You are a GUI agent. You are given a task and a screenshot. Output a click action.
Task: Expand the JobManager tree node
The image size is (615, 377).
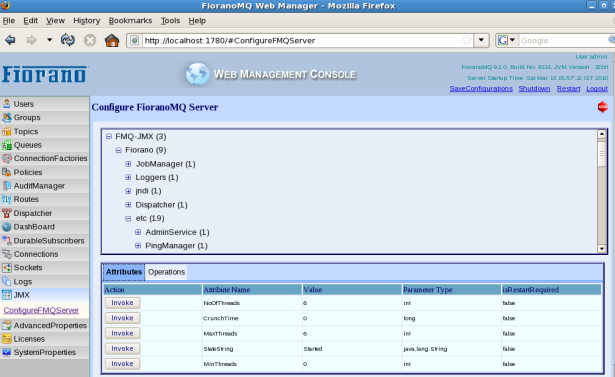pyautogui.click(x=128, y=164)
